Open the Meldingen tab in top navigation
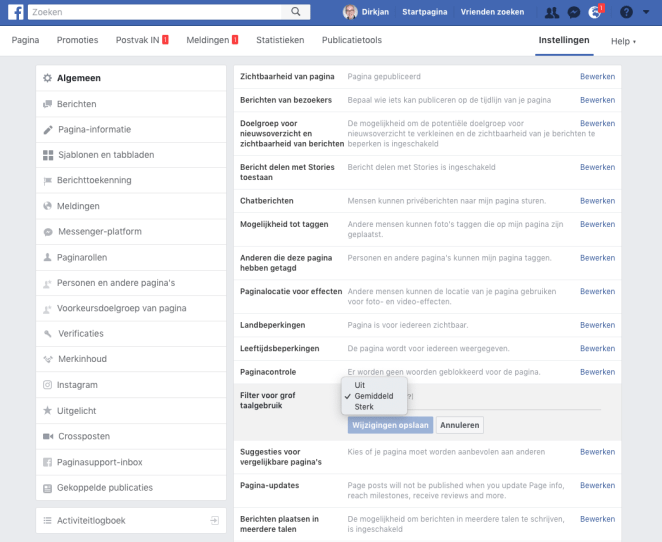Image resolution: width=662 pixels, height=542 pixels. 212,40
